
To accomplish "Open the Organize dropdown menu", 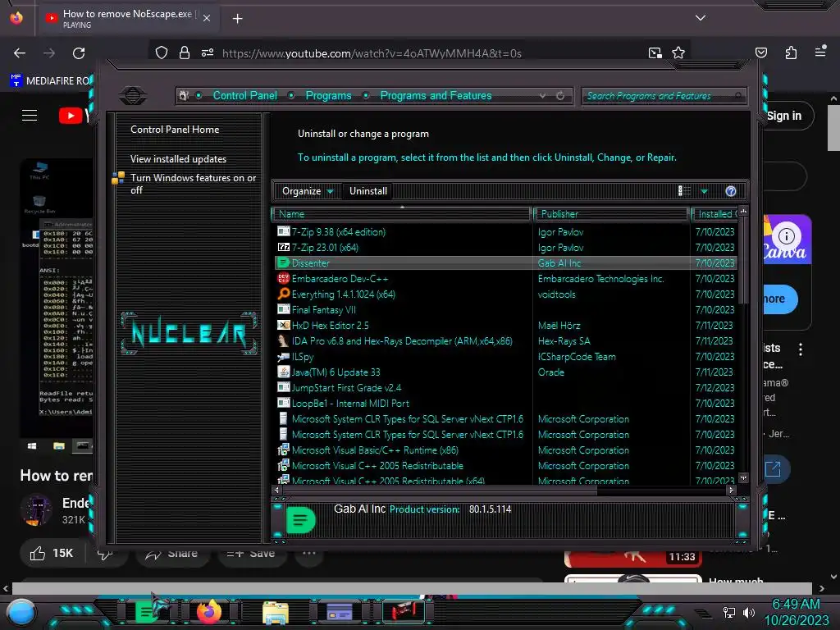I will pyautogui.click(x=308, y=191).
